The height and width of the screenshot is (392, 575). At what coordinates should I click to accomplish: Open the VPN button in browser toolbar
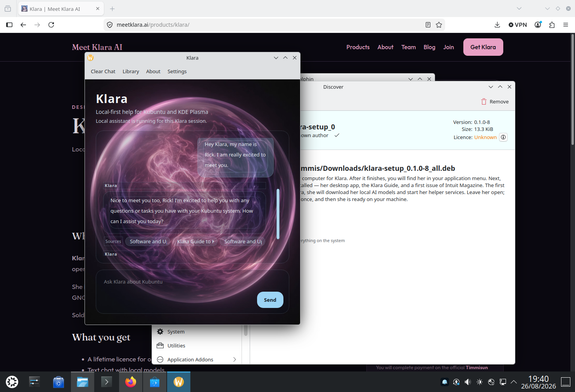click(x=518, y=25)
